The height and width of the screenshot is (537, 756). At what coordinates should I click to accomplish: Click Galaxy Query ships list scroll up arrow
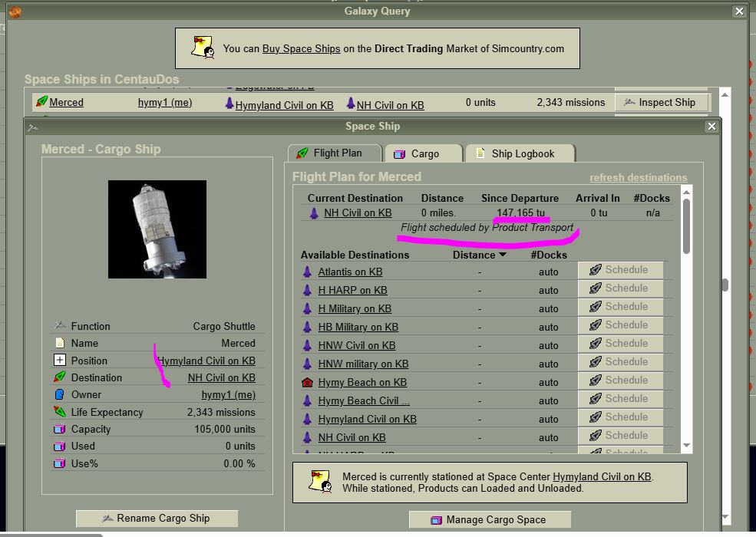click(x=725, y=94)
